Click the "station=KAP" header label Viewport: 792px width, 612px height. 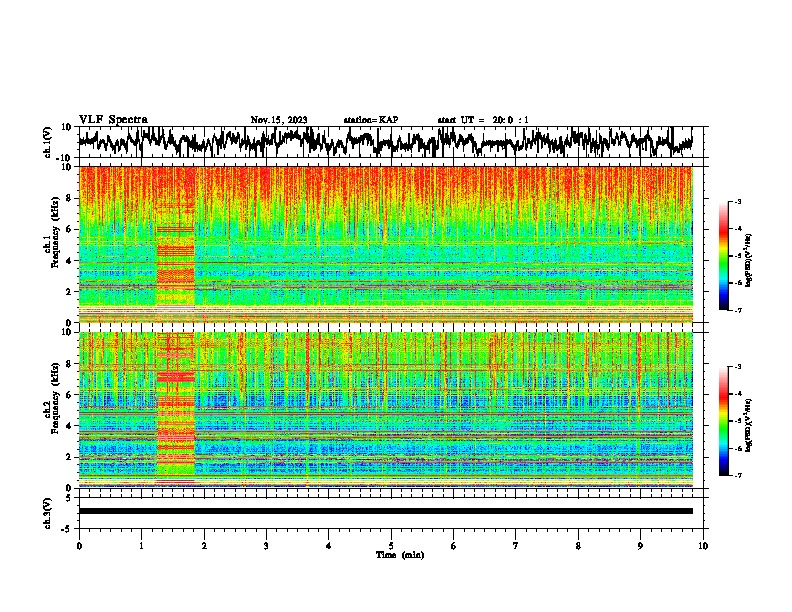(371, 120)
